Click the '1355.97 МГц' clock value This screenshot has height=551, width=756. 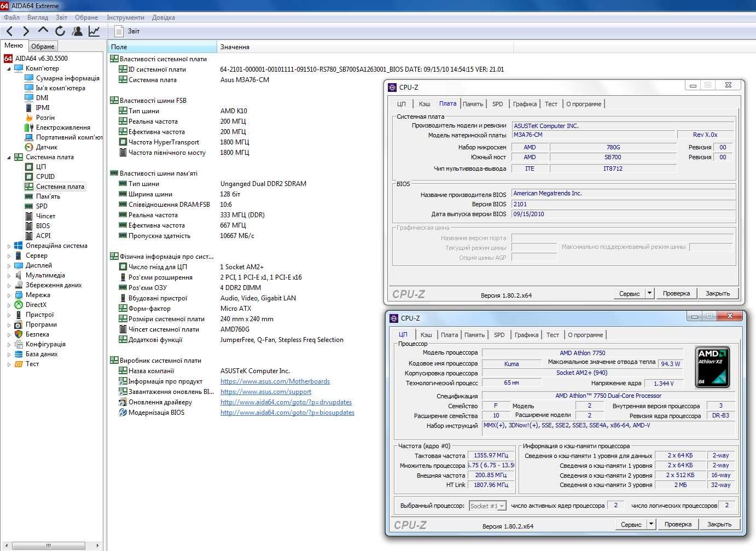(x=491, y=455)
